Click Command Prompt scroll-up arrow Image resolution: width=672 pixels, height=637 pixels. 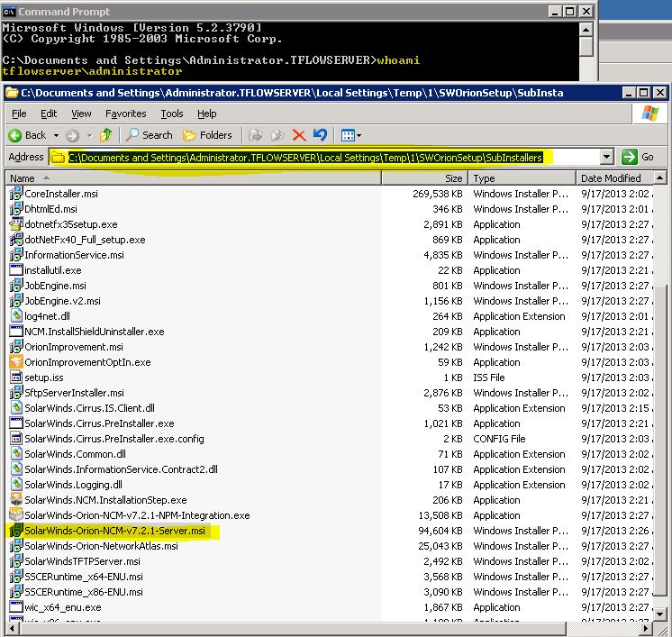586,30
